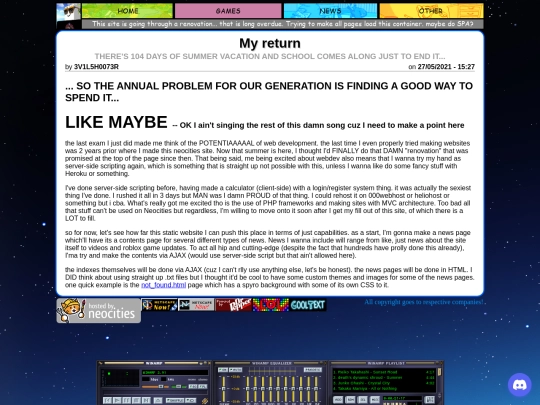This screenshot has width=540, height=405.
Task: Follow the not_found.html link
Action: [x=164, y=285]
